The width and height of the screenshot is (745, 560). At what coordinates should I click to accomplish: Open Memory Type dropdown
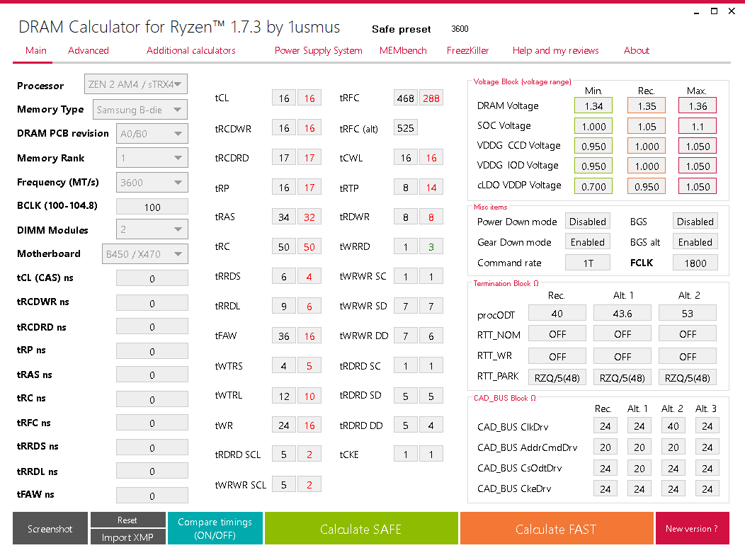tap(140, 110)
